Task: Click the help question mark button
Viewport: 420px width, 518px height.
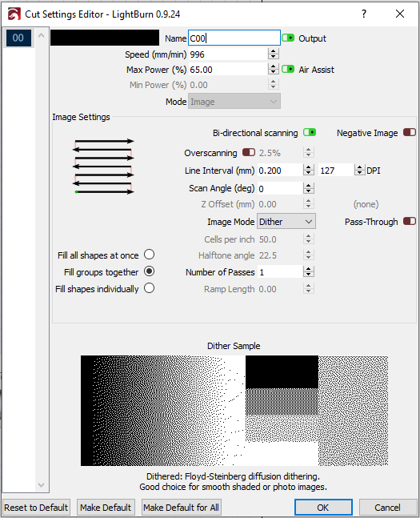Action: [x=364, y=14]
